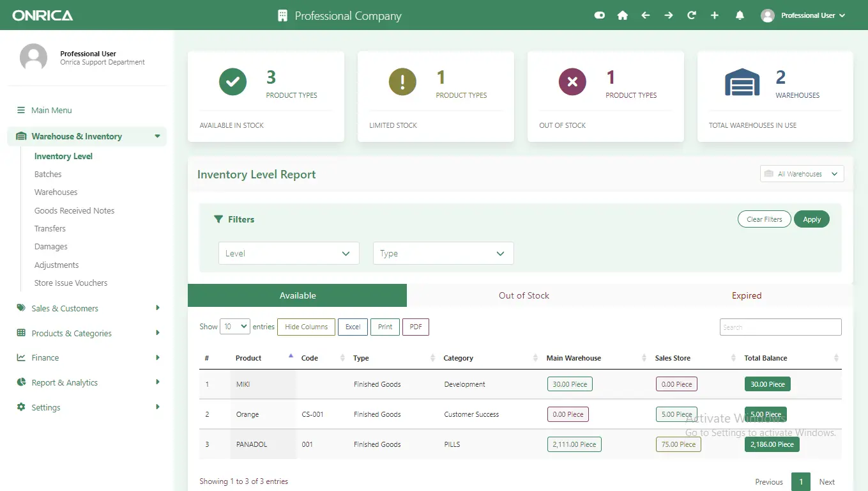Open Damages in sidebar

tap(51, 246)
